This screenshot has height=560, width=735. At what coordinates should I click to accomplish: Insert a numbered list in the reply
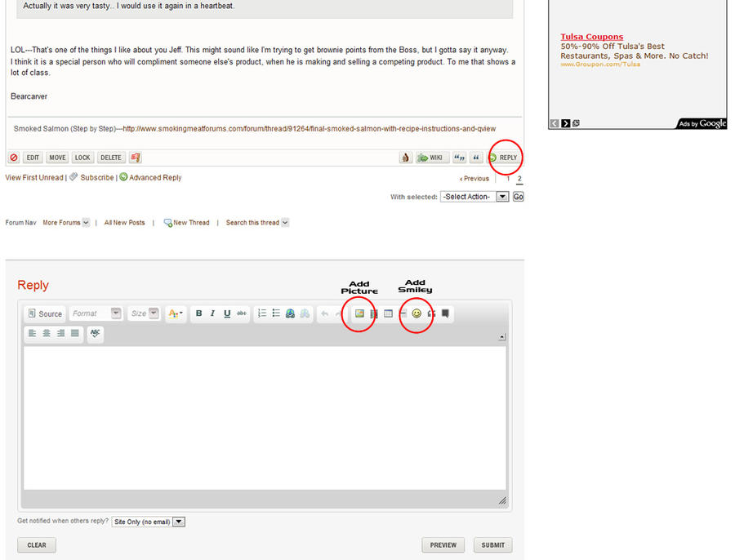pyautogui.click(x=262, y=313)
